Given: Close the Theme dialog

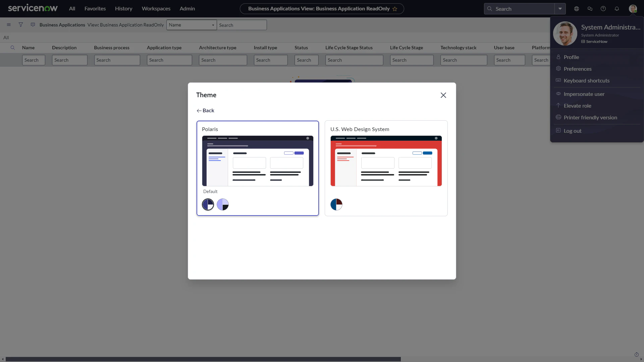Looking at the screenshot, I should tap(443, 95).
